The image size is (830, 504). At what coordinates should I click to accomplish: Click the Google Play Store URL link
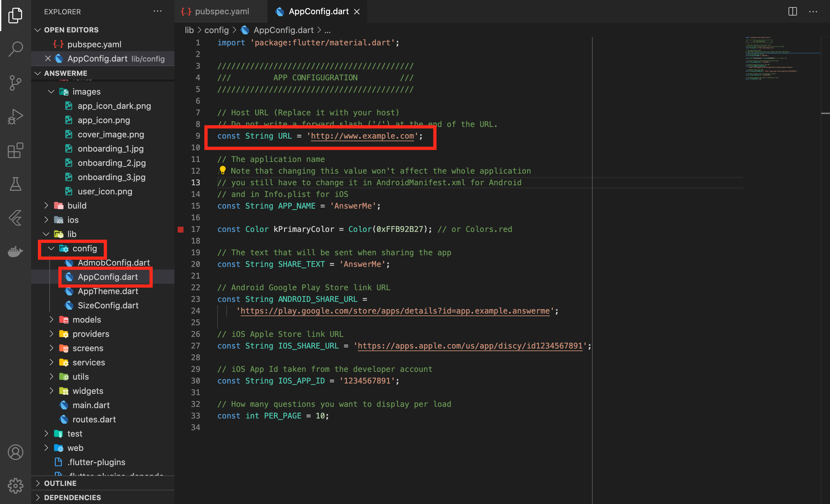tap(395, 311)
